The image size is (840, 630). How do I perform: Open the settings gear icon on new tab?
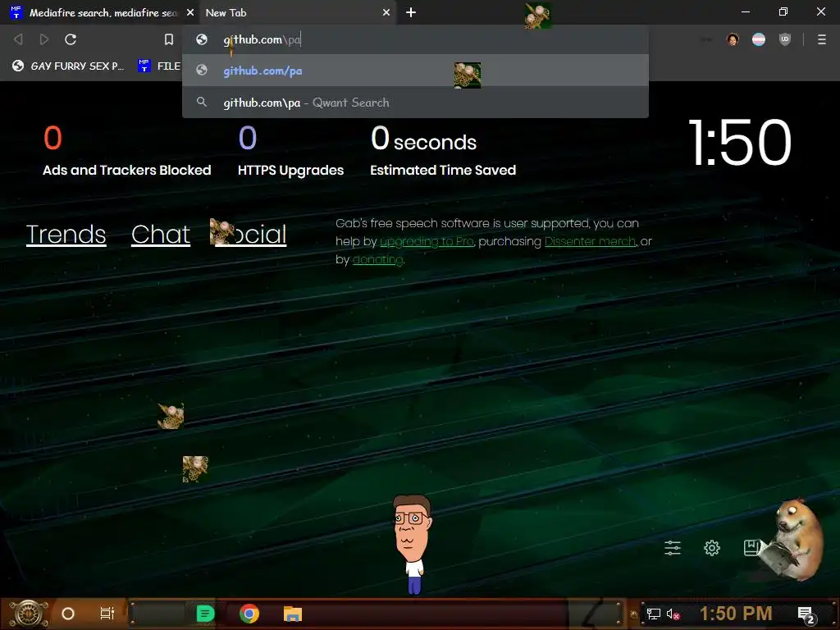click(x=711, y=547)
